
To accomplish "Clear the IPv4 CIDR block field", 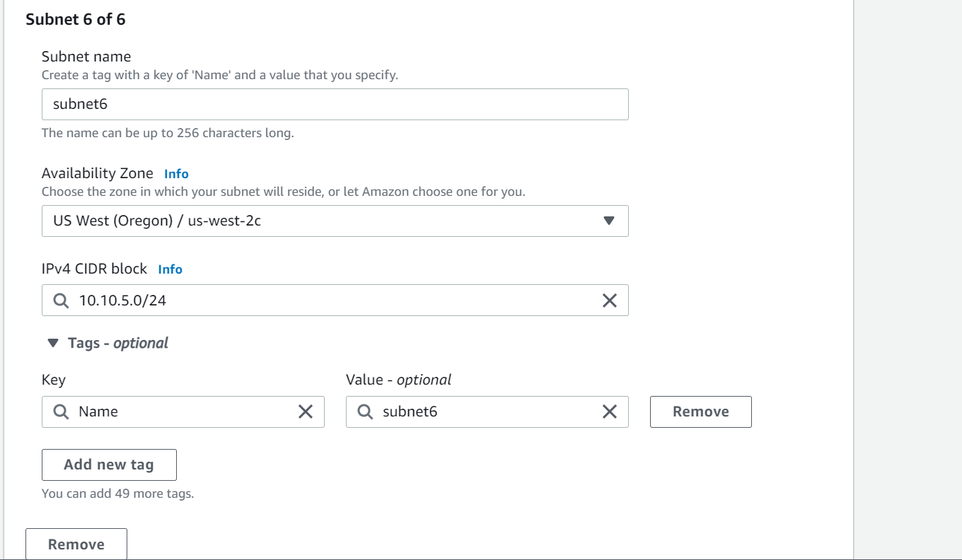I will pyautogui.click(x=609, y=301).
